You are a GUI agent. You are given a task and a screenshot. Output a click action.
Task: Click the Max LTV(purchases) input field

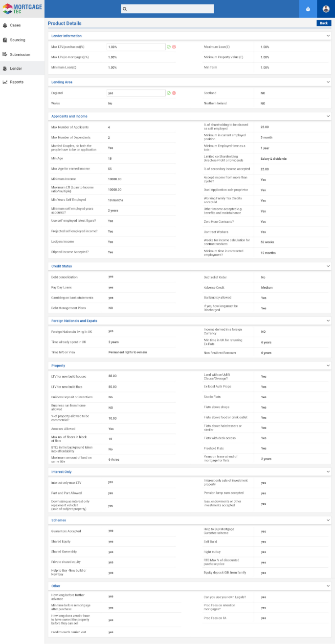135,47
